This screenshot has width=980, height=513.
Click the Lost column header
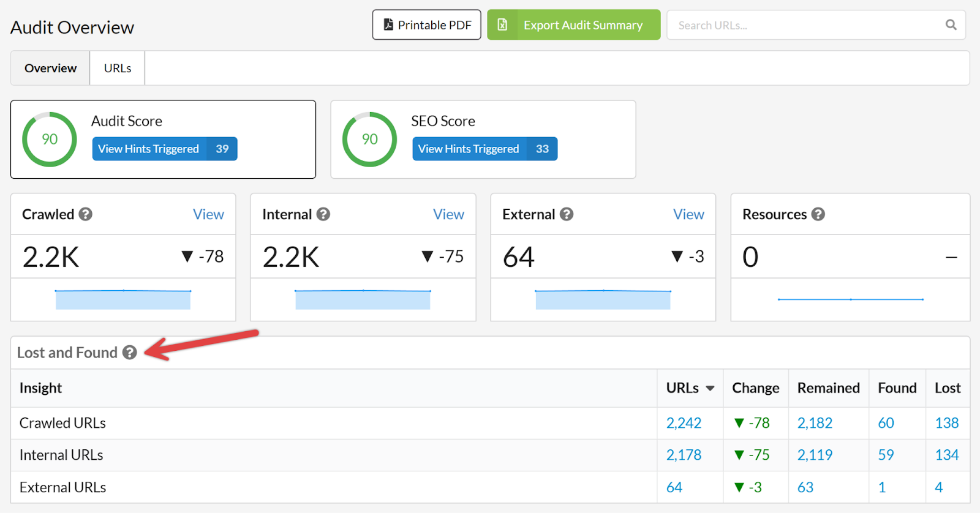point(948,388)
